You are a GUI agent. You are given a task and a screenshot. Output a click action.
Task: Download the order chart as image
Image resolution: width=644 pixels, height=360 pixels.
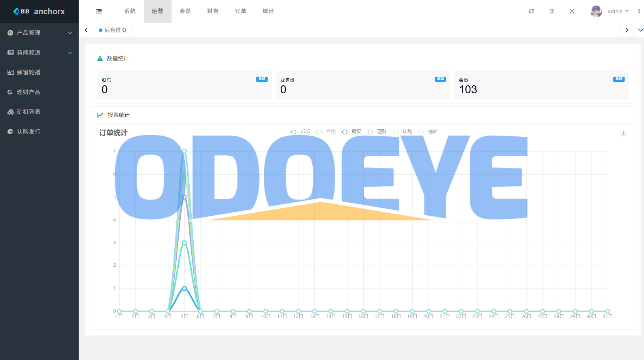623,134
